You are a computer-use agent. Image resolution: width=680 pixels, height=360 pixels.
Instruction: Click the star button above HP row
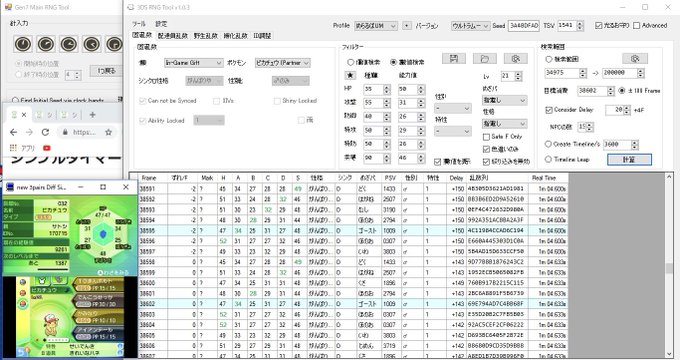(350, 75)
